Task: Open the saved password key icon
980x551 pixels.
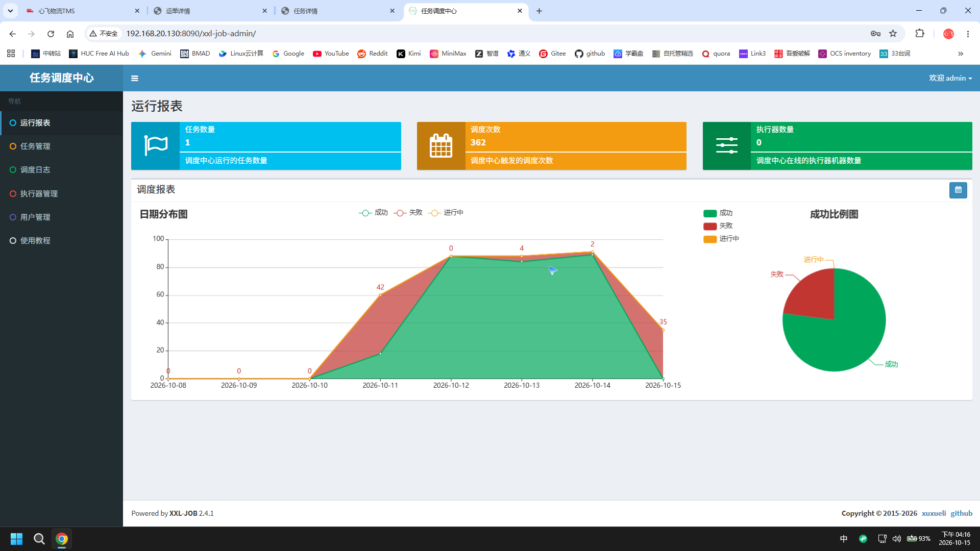Action: [x=875, y=34]
